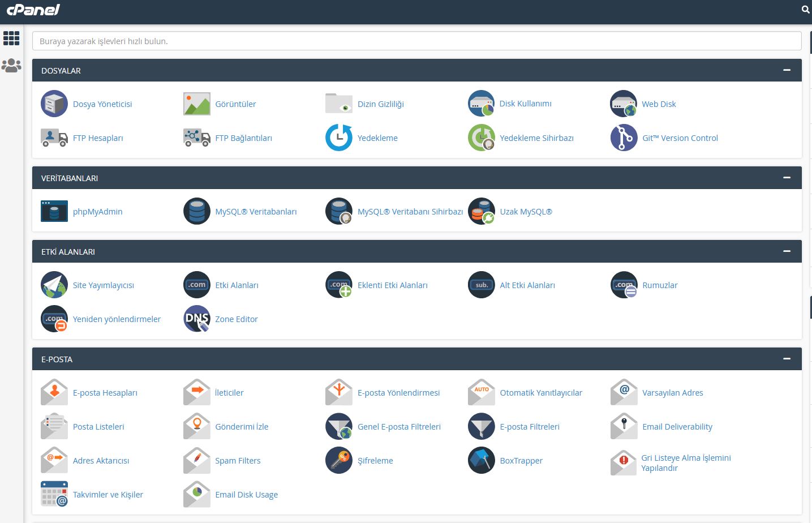Open user management in the sidebar
This screenshot has width=812, height=523.
11,66
